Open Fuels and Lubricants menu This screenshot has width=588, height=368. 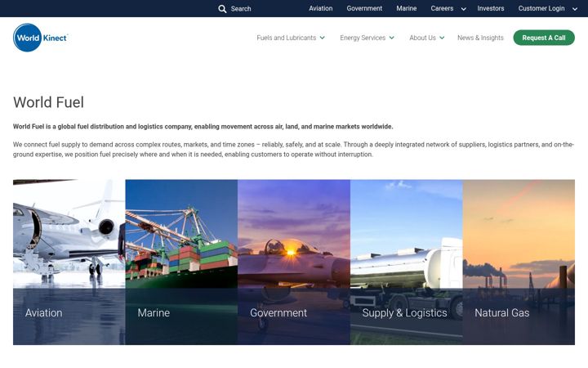click(286, 38)
